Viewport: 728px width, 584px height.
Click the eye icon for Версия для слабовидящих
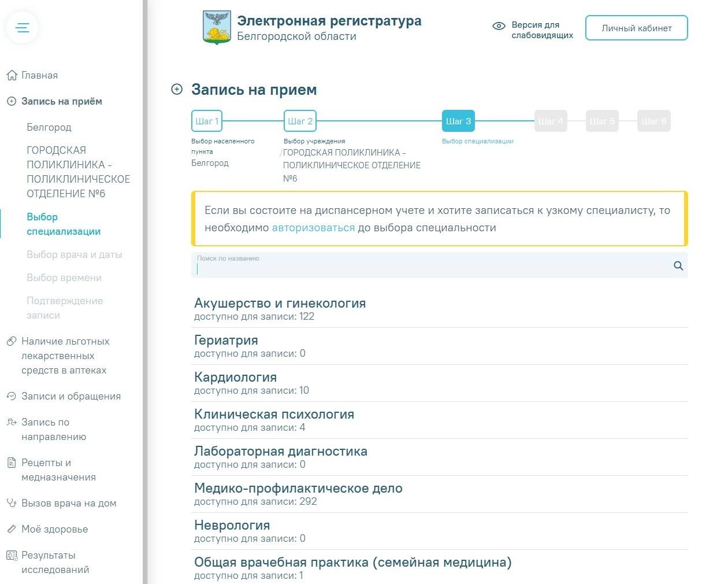coord(498,26)
